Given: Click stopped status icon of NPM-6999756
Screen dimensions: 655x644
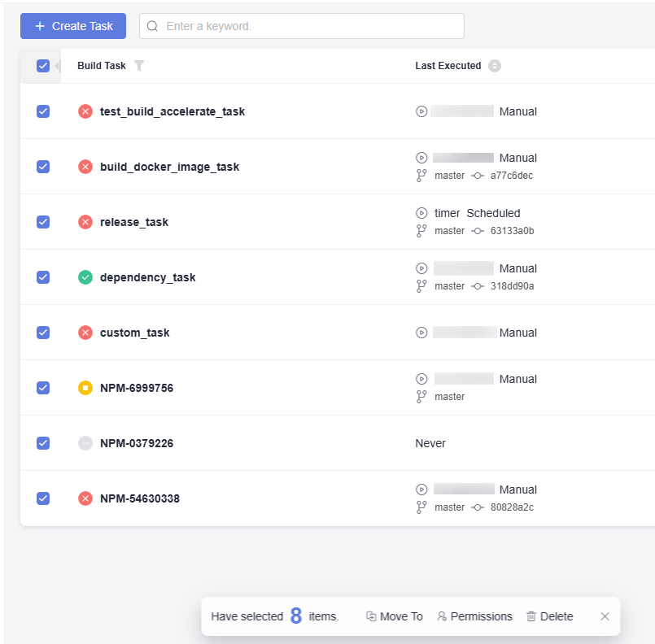Looking at the screenshot, I should pos(85,388).
